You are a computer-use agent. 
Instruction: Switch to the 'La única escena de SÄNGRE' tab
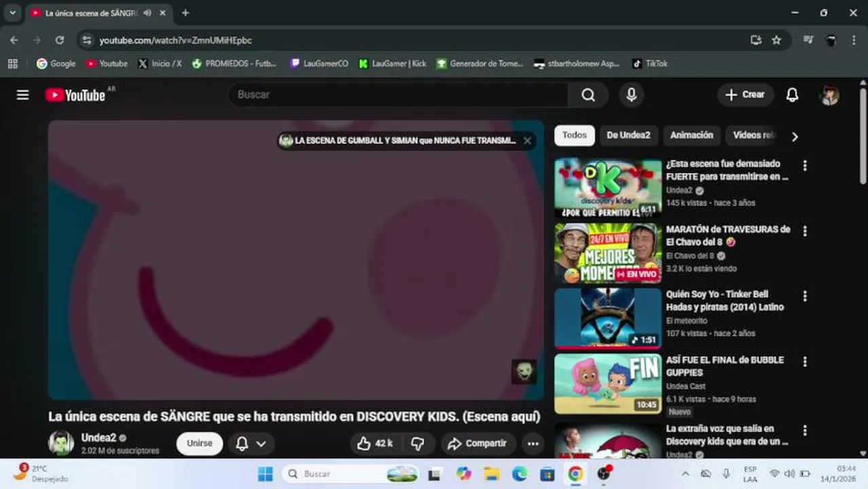tap(91, 13)
